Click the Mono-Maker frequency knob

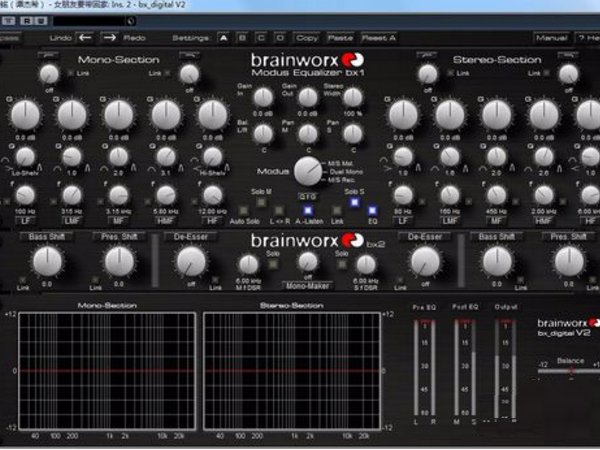tap(308, 262)
